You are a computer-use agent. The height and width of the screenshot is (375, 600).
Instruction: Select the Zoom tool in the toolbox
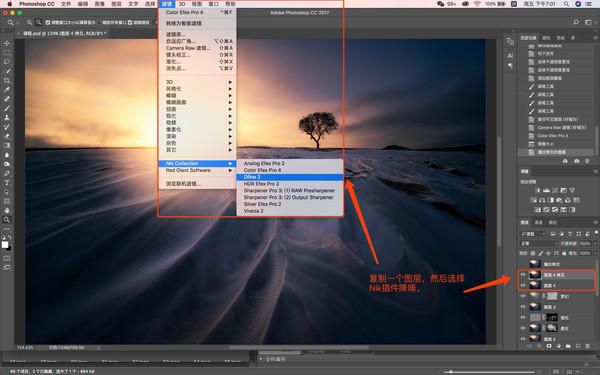pyautogui.click(x=7, y=220)
